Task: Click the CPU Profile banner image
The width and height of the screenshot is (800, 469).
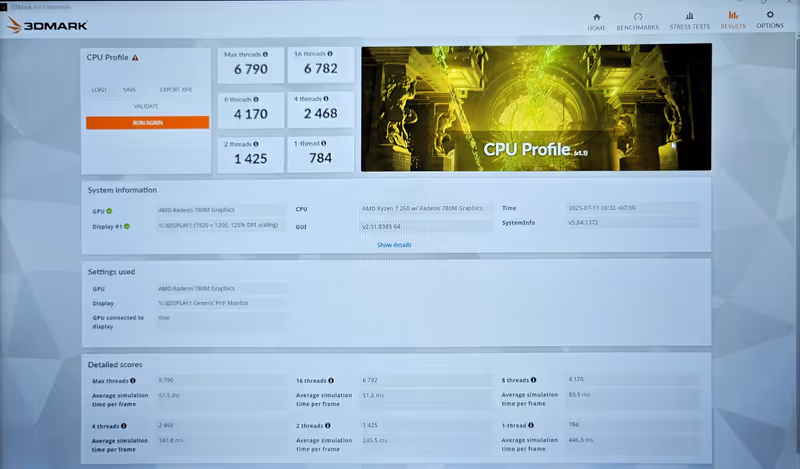Action: (536, 107)
